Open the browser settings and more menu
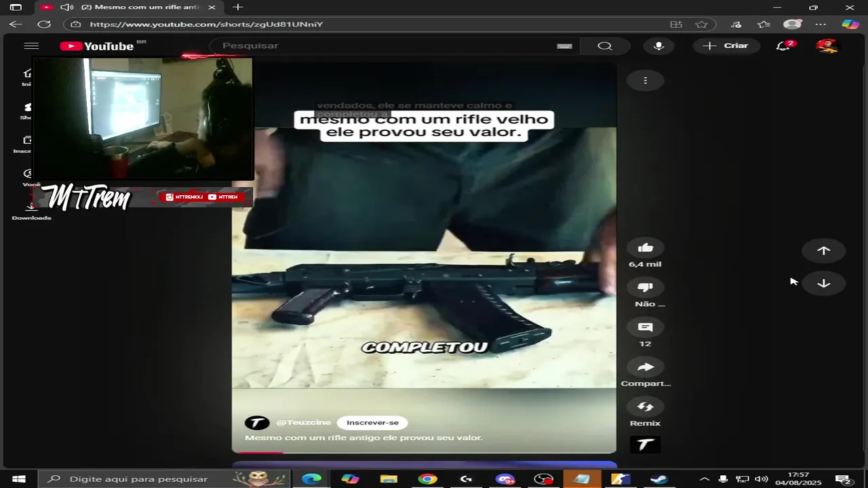This screenshot has width=868, height=488. point(821,24)
